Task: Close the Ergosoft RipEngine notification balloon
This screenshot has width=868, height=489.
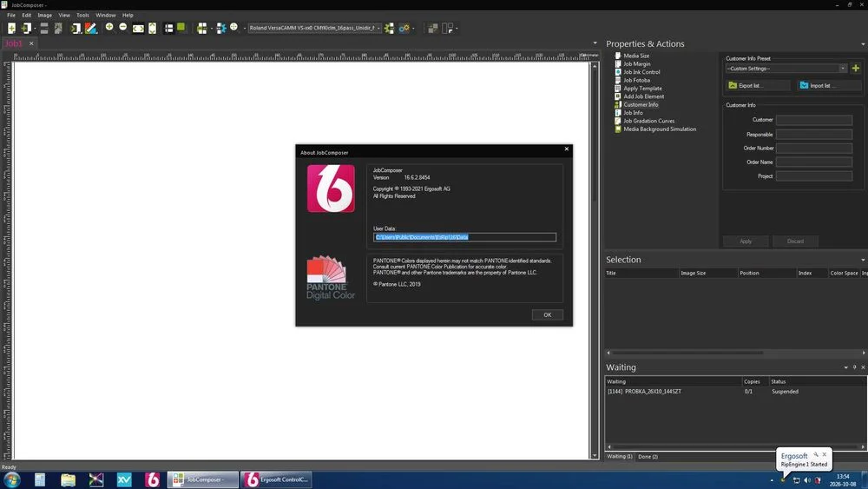Action: pos(825,454)
